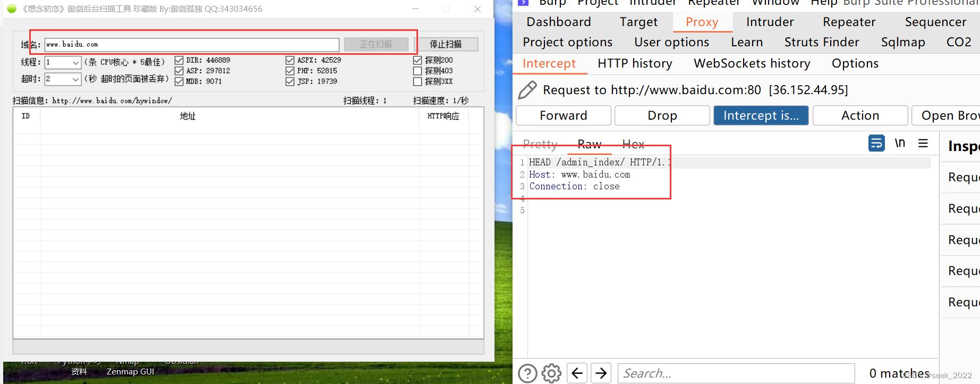This screenshot has width=980, height=384.
Task: Open search settings gear icon in Burp
Action: tap(551, 373)
